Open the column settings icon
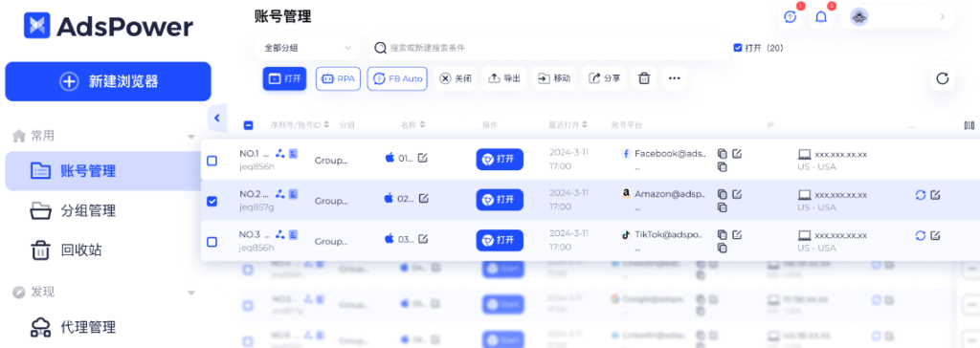Image resolution: width=980 pixels, height=348 pixels. 969,125
